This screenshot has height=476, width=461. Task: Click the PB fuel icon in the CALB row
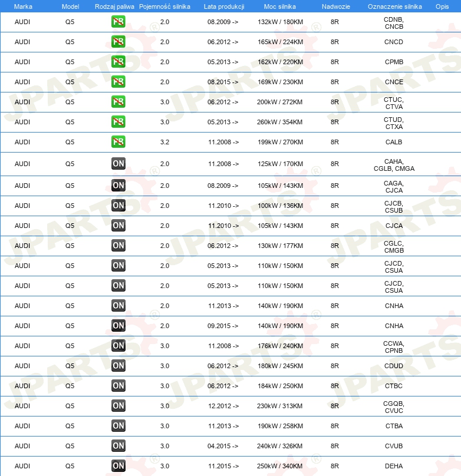(x=118, y=142)
